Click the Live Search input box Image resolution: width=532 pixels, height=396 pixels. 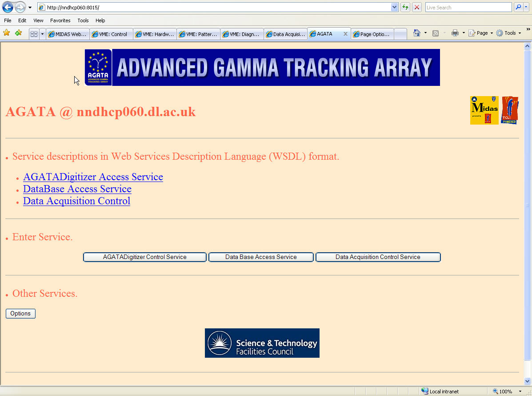coord(468,7)
